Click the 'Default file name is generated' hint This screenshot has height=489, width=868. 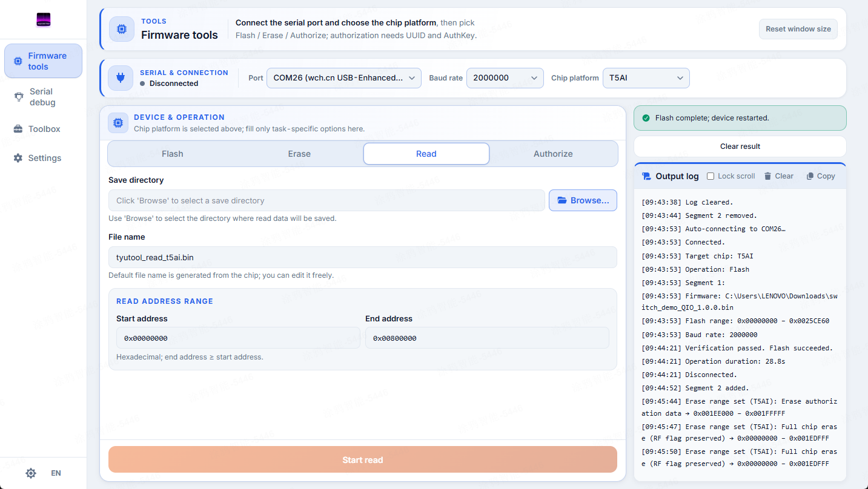(x=221, y=275)
